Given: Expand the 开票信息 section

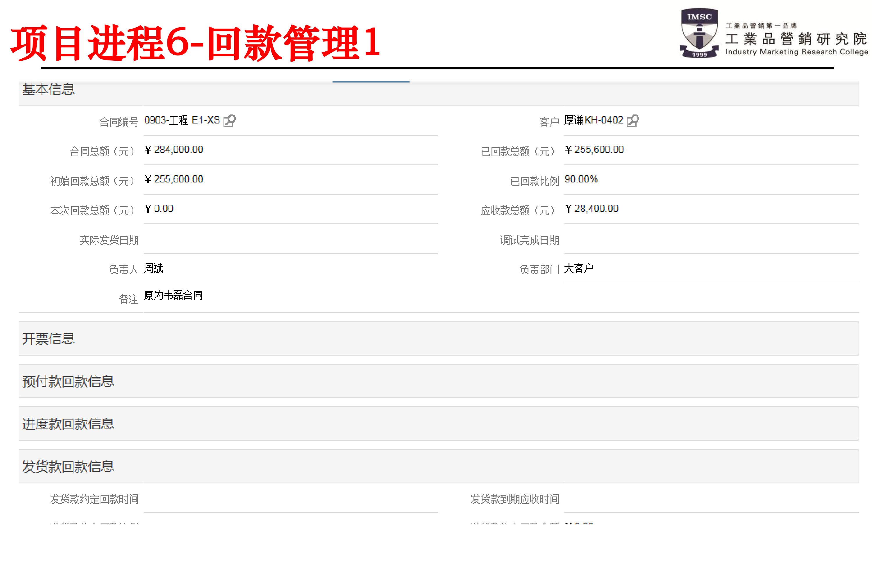Looking at the screenshot, I should pos(49,339).
